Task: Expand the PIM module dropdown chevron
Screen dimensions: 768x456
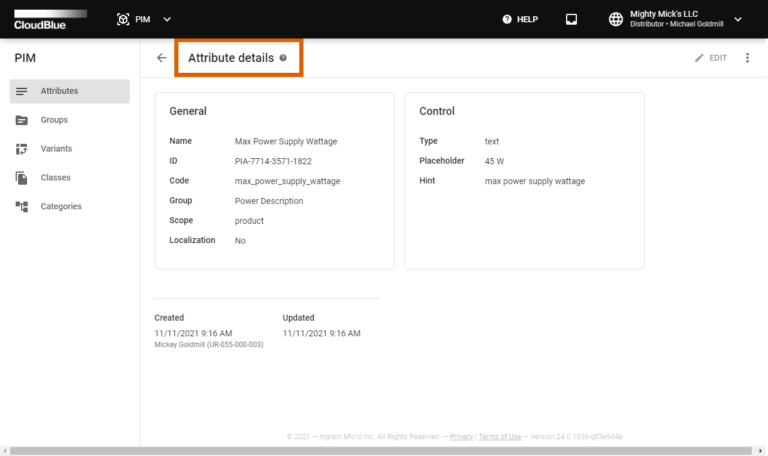Action: [x=167, y=20]
